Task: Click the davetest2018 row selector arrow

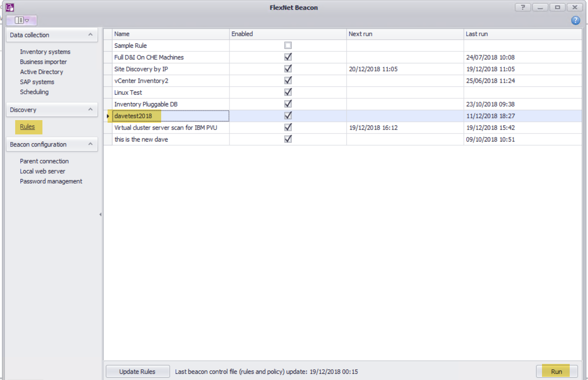Action: pos(108,116)
